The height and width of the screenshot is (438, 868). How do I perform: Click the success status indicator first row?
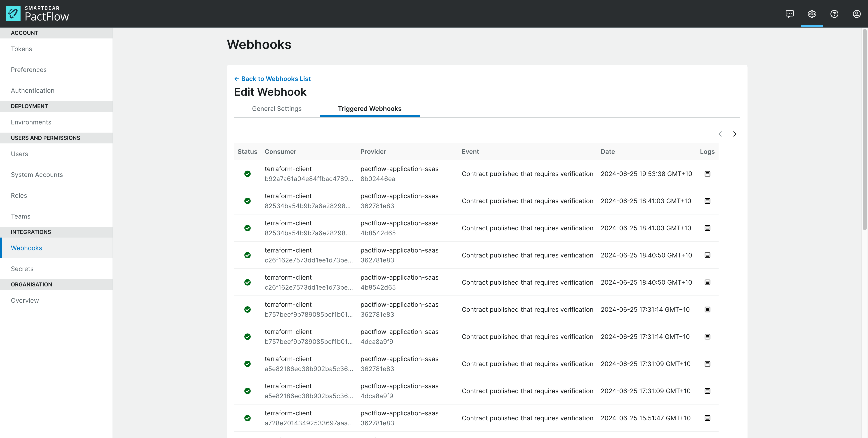click(248, 173)
